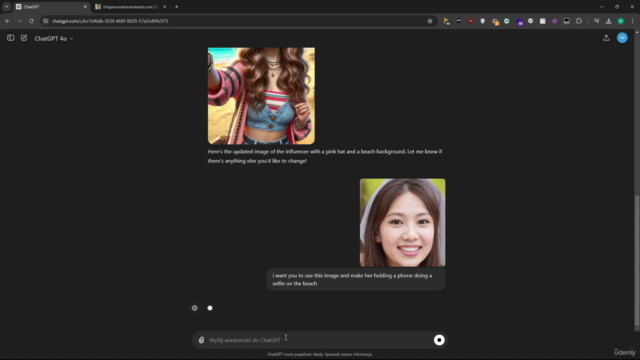This screenshot has height=360, width=640.
Task: Go back in browser history
Action: coord(7,21)
